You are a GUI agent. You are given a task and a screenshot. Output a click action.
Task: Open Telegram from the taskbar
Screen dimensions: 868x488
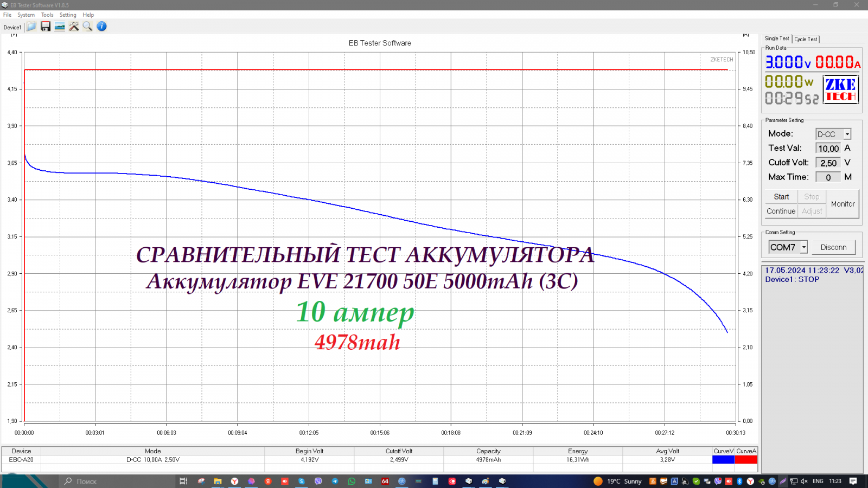click(x=335, y=481)
